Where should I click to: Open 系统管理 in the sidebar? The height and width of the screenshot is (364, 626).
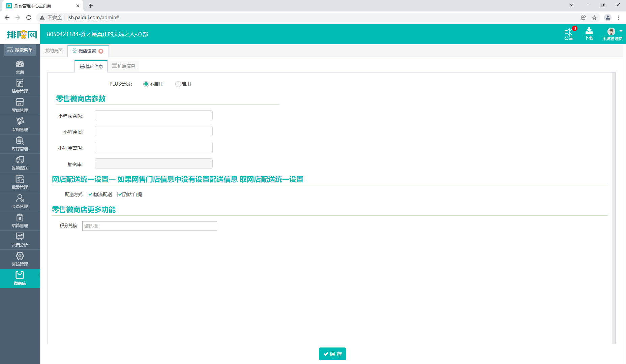tap(20, 259)
